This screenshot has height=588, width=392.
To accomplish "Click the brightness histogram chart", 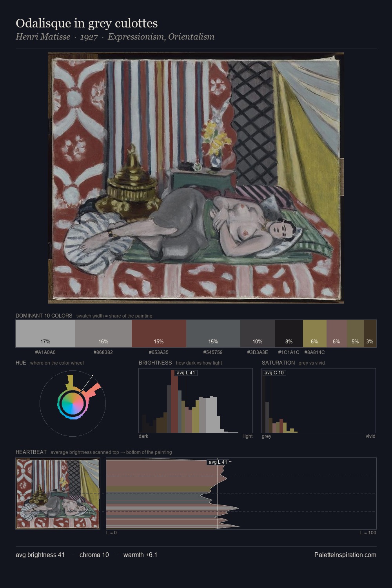I will pyautogui.click(x=196, y=401).
